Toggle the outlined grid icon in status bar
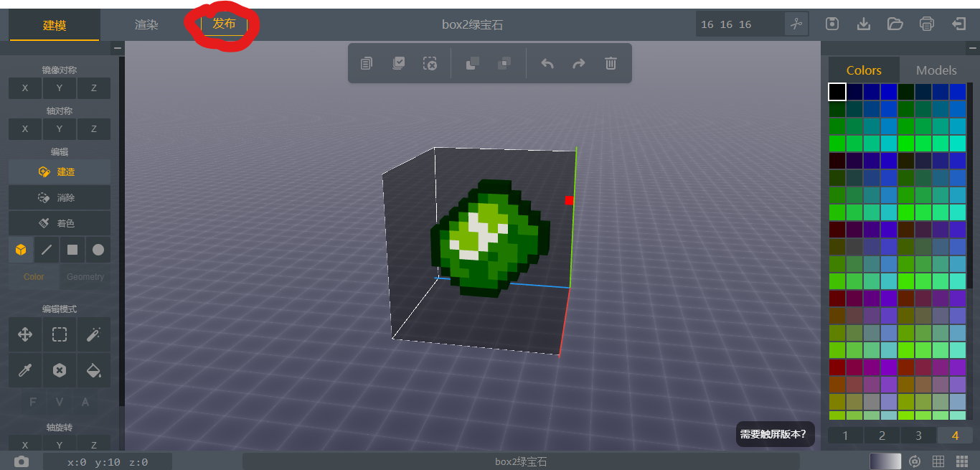This screenshot has width=980, height=470. [x=938, y=461]
